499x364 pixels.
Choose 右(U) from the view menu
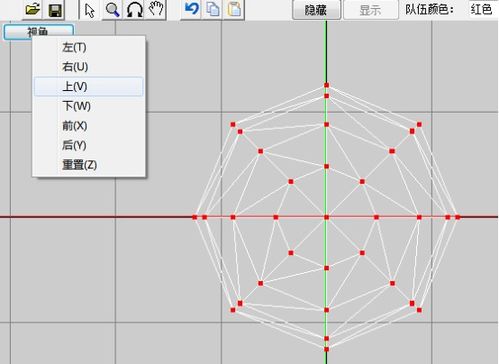tap(89, 67)
